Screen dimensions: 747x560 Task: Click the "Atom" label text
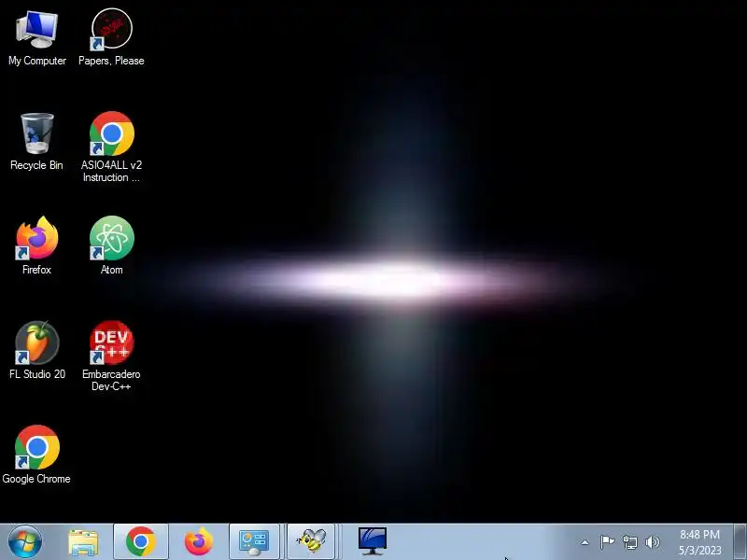111,270
